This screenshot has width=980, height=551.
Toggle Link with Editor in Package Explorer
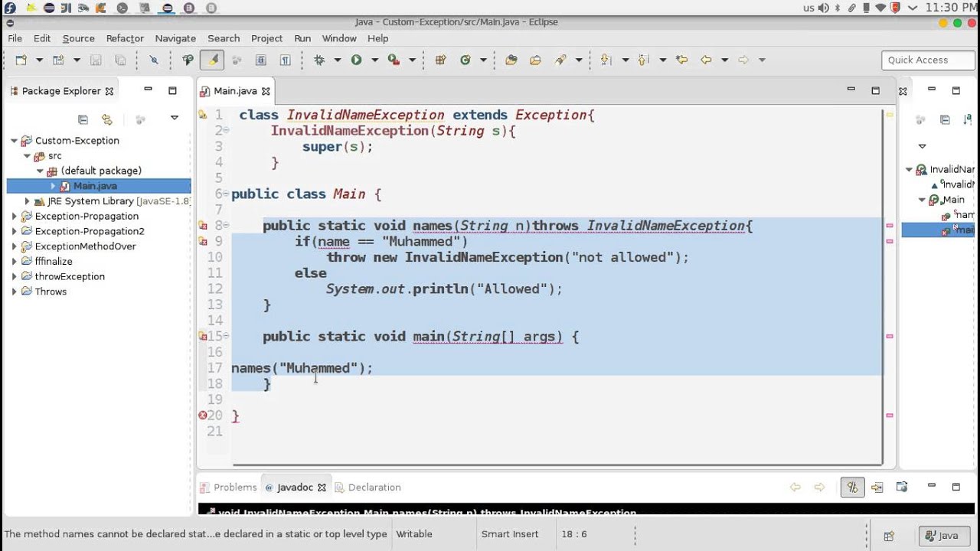pyautogui.click(x=107, y=119)
